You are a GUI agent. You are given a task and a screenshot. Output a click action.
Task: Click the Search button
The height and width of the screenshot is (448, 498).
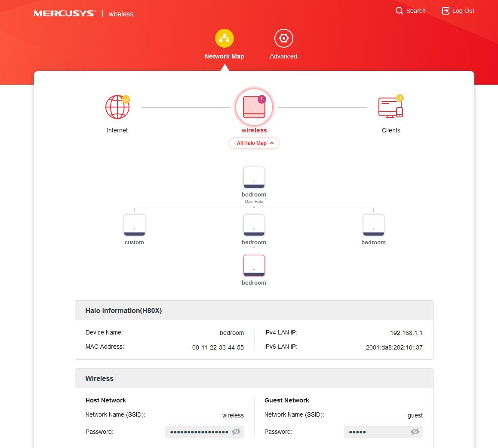pos(410,11)
